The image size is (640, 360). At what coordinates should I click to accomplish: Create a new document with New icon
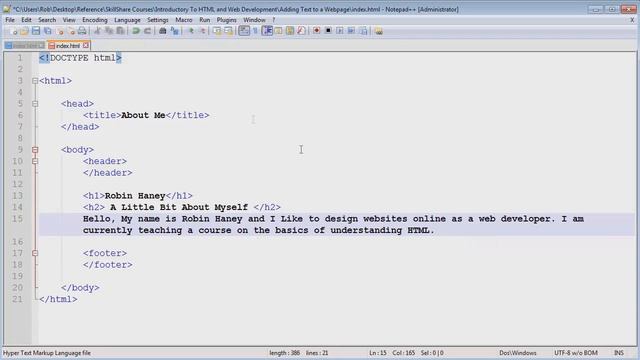click(13, 31)
